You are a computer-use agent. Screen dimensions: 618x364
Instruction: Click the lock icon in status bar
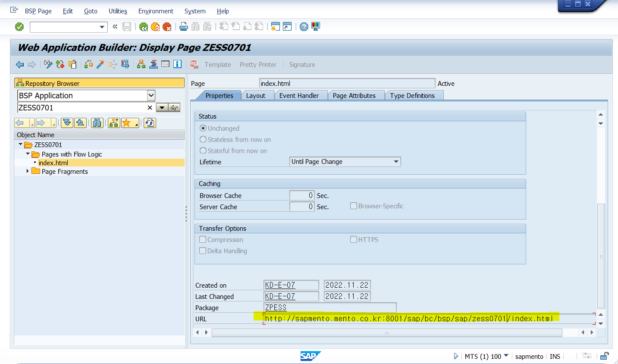pos(605,356)
